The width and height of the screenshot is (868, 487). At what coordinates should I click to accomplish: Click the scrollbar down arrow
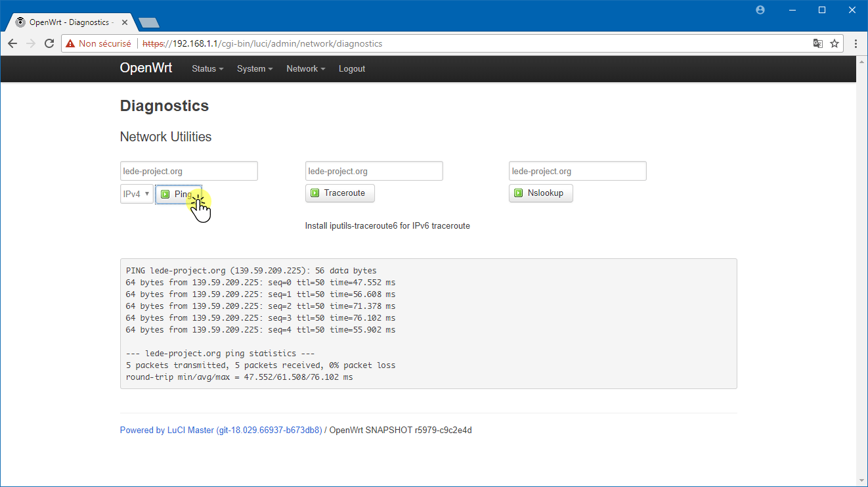pyautogui.click(x=862, y=481)
